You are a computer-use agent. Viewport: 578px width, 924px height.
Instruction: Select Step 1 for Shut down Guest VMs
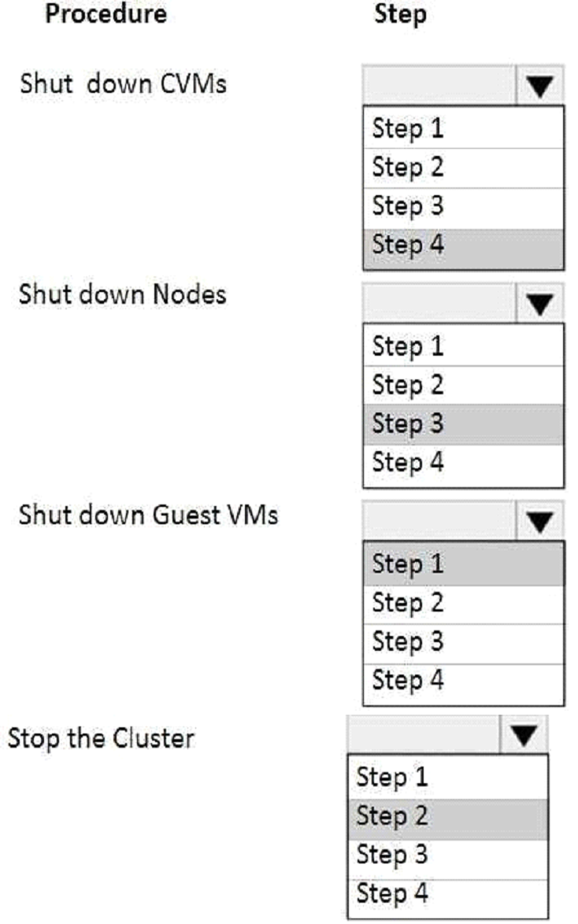click(x=463, y=564)
